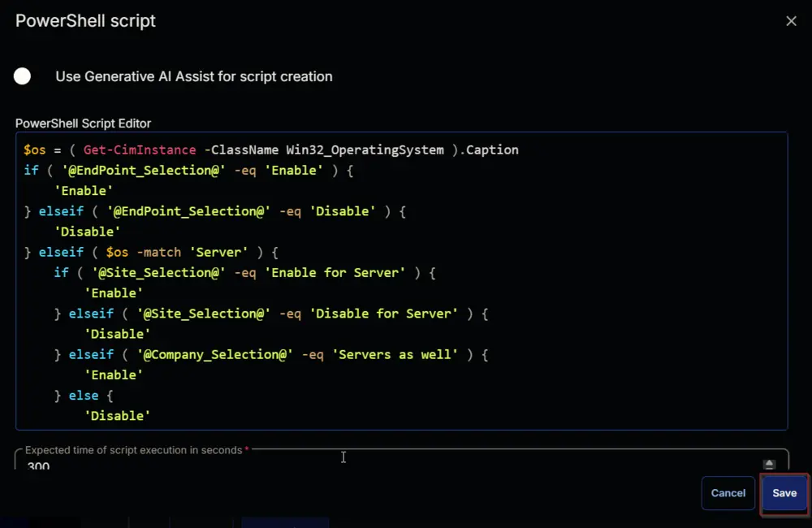Click 'Disable for Server' string in script
Screen dimensions: 812x528
click(383, 314)
